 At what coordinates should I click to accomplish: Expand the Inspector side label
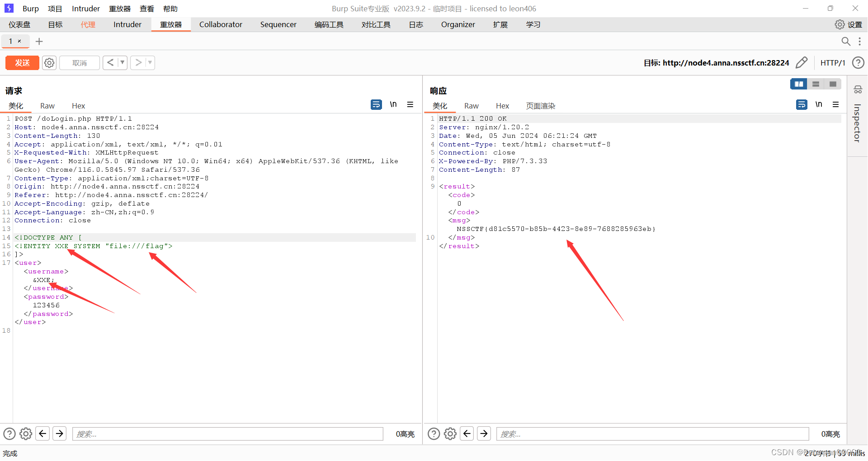point(857,123)
